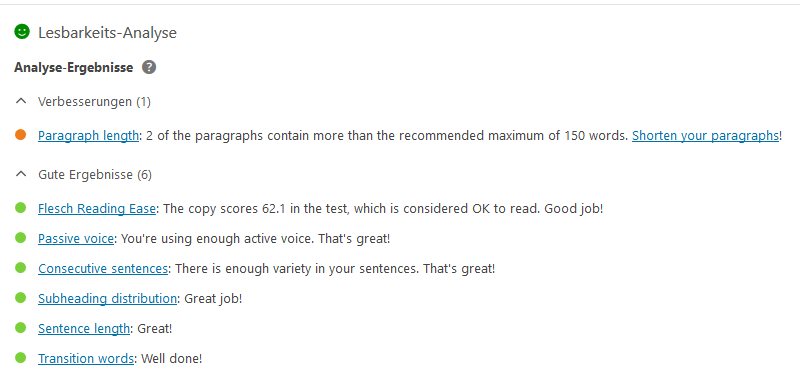The height and width of the screenshot is (375, 800).
Task: Open the Consecutive sentences link
Action: pyautogui.click(x=103, y=268)
